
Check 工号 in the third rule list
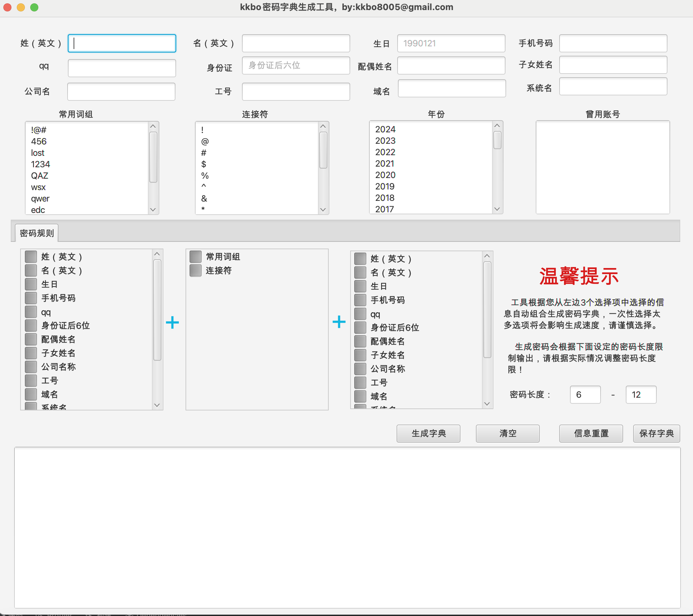pos(360,383)
